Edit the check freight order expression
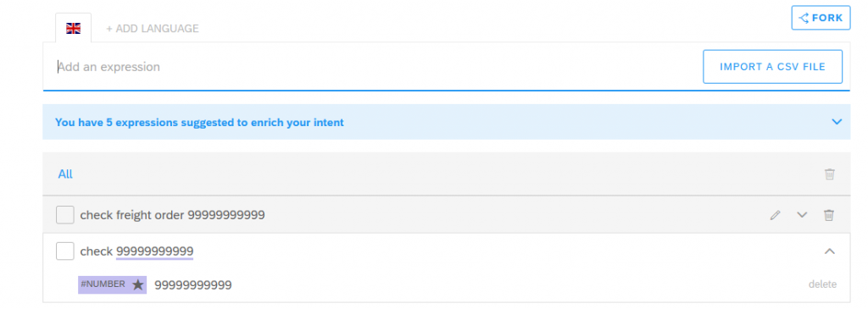This screenshot has width=868, height=309. [775, 215]
